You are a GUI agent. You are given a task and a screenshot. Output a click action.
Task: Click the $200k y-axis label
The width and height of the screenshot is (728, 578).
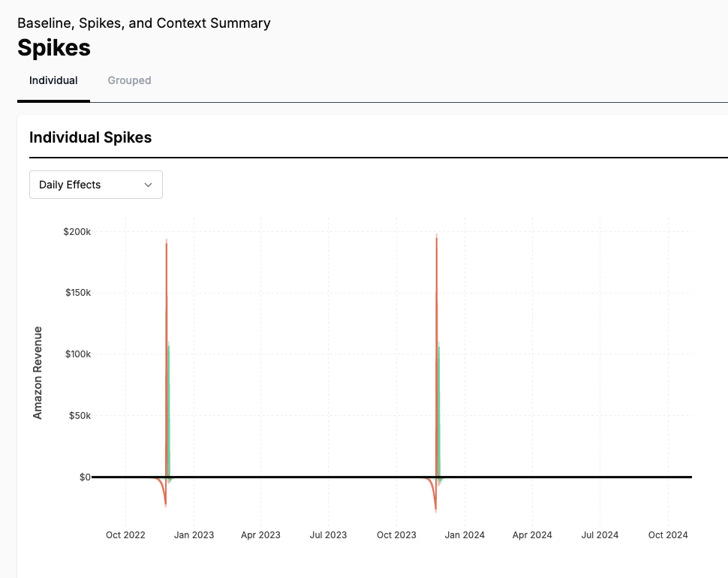[77, 231]
